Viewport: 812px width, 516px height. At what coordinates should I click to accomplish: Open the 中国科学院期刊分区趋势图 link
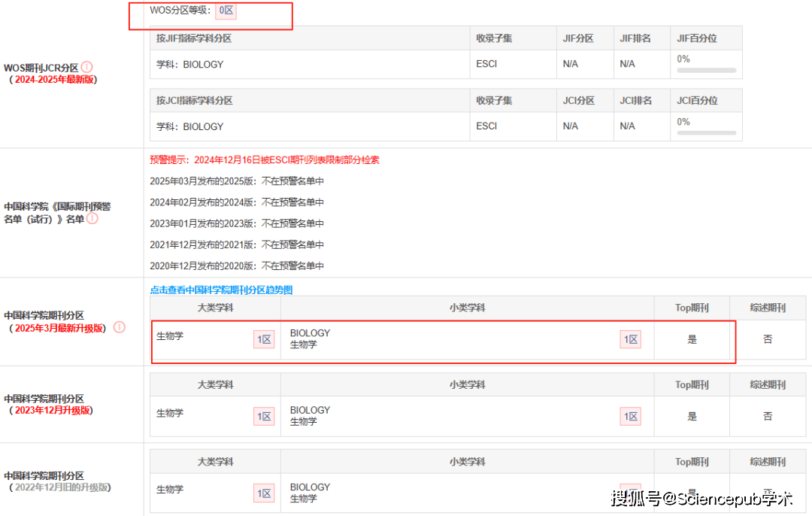click(221, 290)
